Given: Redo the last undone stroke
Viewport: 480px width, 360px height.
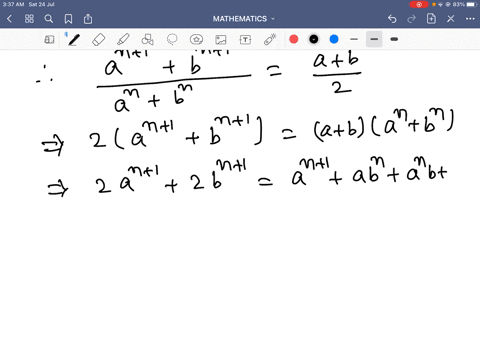Looking at the screenshot, I should (x=411, y=19).
